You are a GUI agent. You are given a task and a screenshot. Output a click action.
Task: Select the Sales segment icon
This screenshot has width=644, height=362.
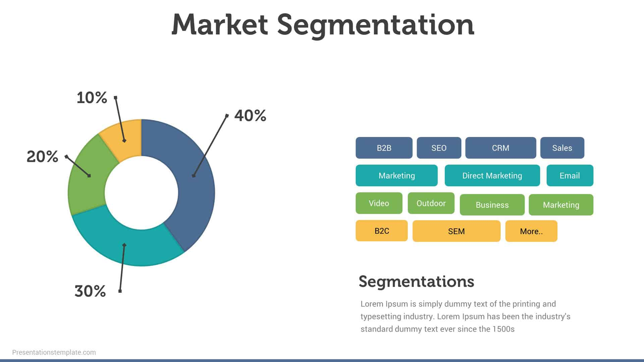(x=562, y=147)
